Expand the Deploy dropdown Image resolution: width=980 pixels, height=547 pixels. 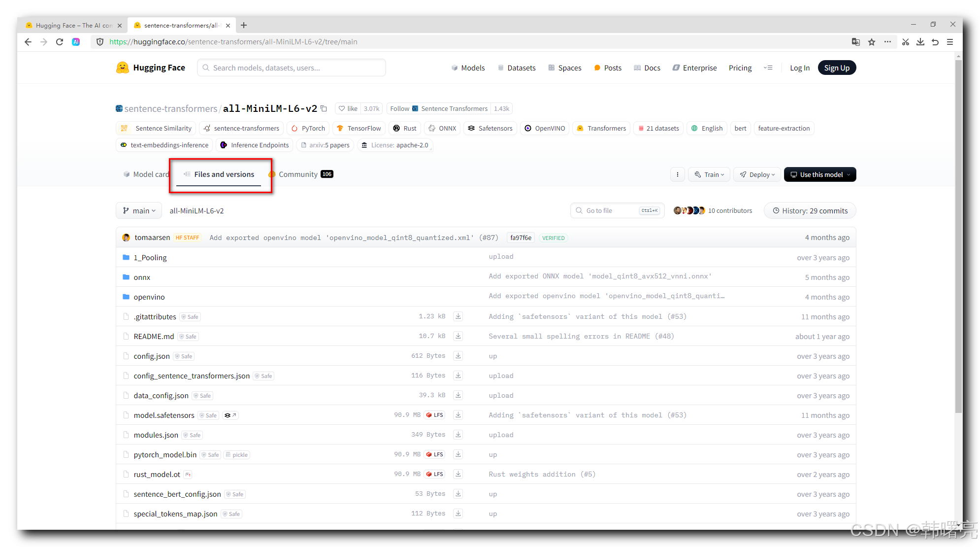tap(757, 174)
